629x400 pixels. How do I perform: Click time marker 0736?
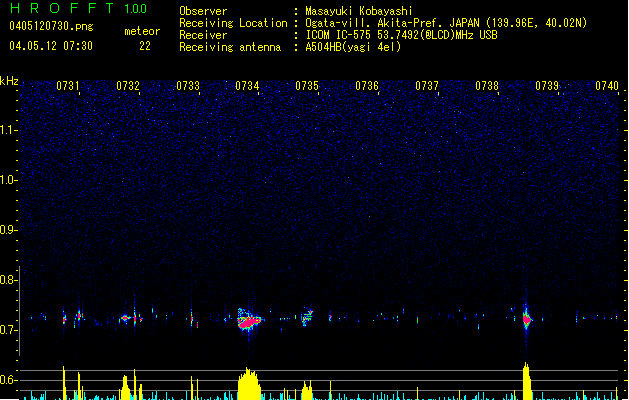coord(367,86)
